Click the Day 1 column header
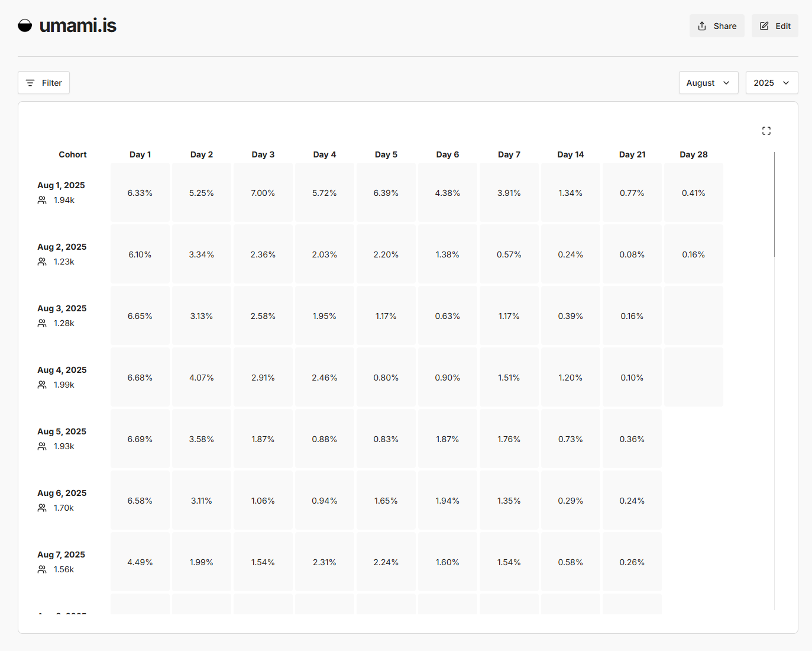Image resolution: width=812 pixels, height=651 pixels. point(140,154)
